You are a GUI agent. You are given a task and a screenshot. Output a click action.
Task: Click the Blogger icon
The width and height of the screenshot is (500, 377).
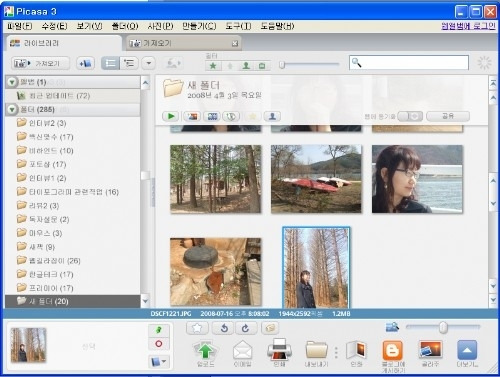point(392,350)
